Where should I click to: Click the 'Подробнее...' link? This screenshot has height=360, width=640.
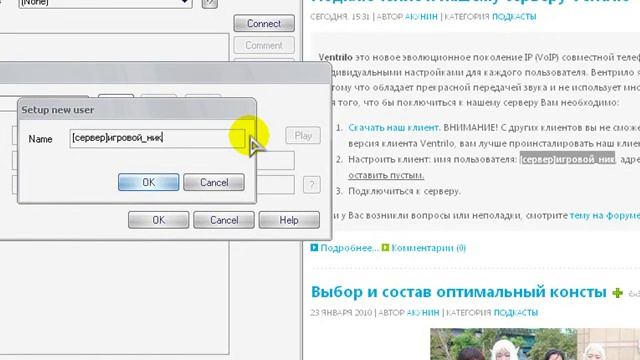(349, 248)
